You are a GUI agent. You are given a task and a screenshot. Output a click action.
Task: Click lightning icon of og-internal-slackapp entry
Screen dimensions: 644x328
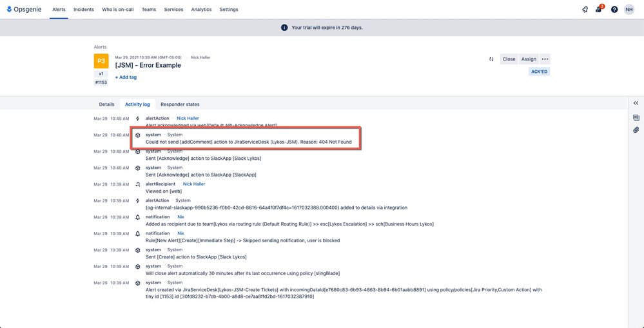click(x=137, y=201)
